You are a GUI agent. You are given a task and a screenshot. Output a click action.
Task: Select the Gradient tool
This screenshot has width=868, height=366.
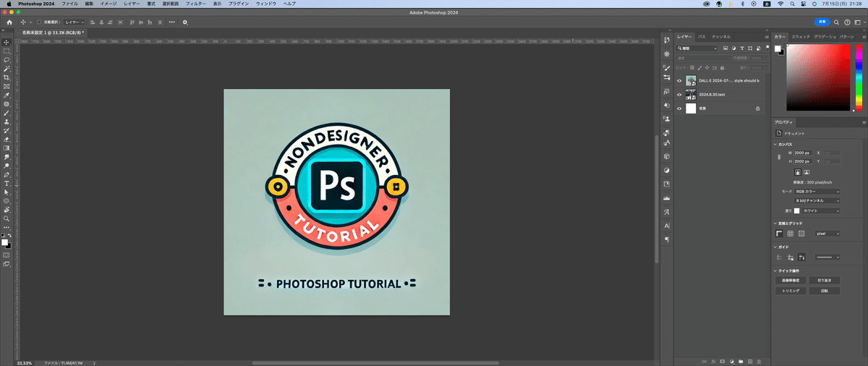pyautogui.click(x=7, y=148)
